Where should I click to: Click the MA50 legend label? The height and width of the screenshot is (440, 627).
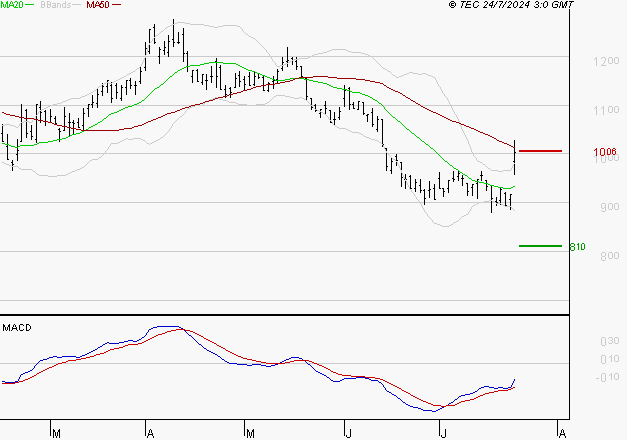pos(98,5)
